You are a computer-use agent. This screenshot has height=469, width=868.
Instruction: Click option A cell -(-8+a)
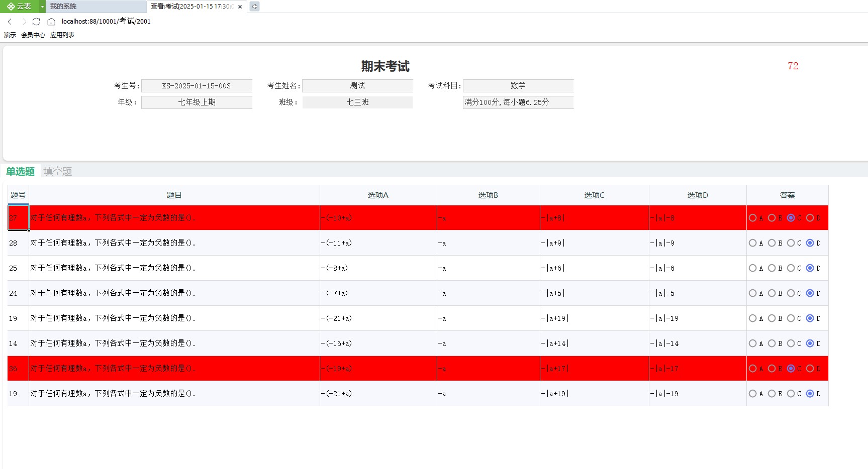378,268
